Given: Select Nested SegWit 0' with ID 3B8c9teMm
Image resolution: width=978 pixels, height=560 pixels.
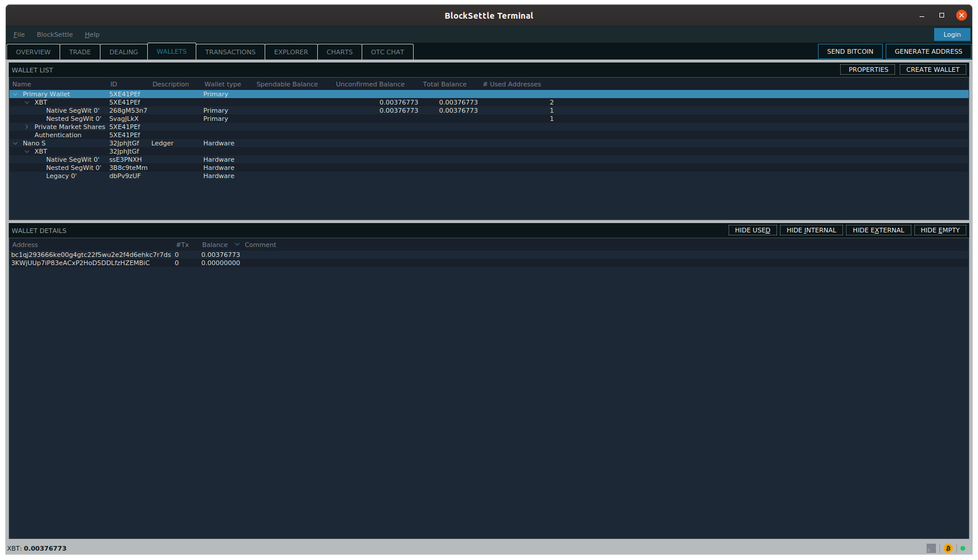Looking at the screenshot, I should [488, 168].
